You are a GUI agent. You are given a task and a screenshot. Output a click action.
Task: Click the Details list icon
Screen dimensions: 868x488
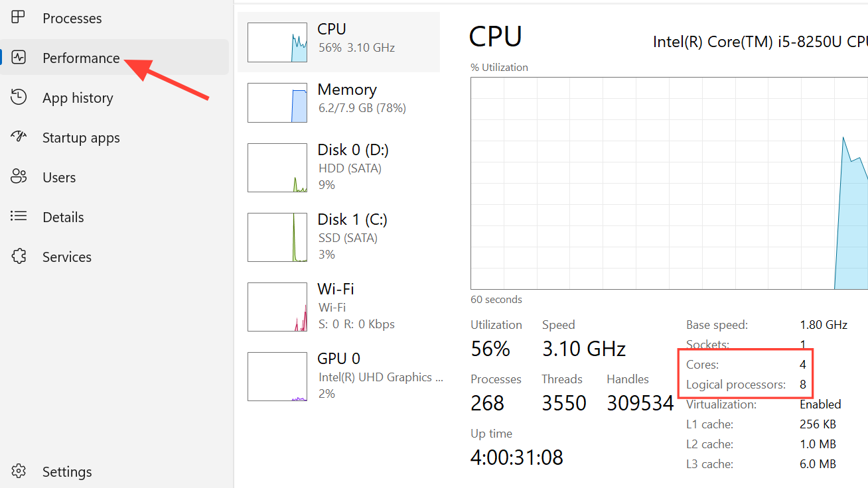click(x=19, y=217)
